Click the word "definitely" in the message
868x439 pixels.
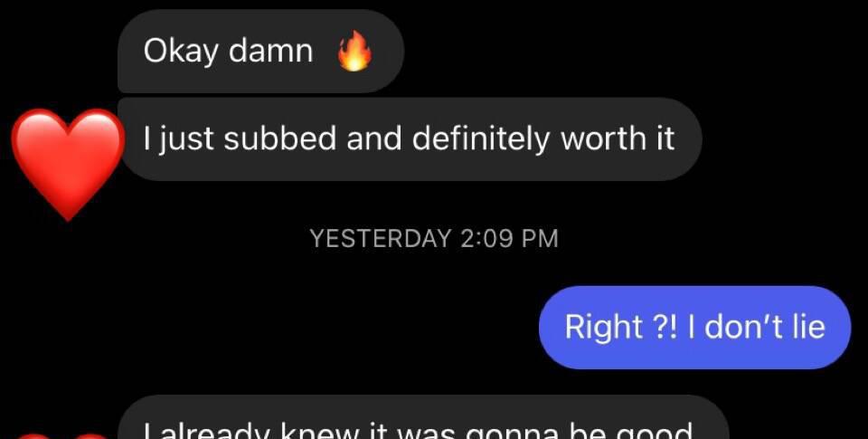[x=481, y=138]
